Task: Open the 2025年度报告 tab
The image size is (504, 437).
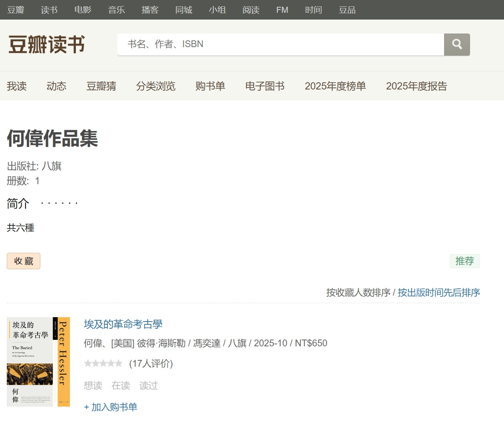Action: (417, 86)
